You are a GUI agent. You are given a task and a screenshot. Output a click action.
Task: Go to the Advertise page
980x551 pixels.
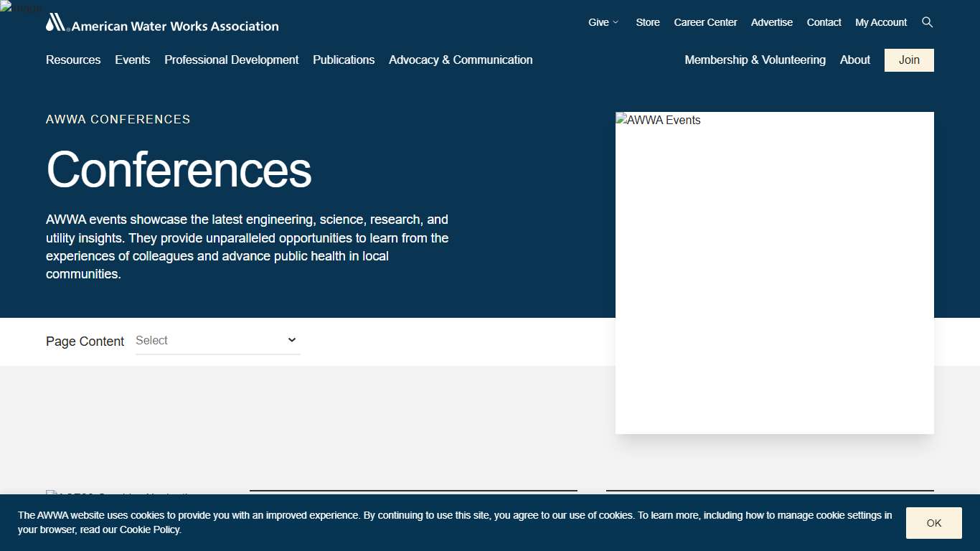click(x=771, y=22)
